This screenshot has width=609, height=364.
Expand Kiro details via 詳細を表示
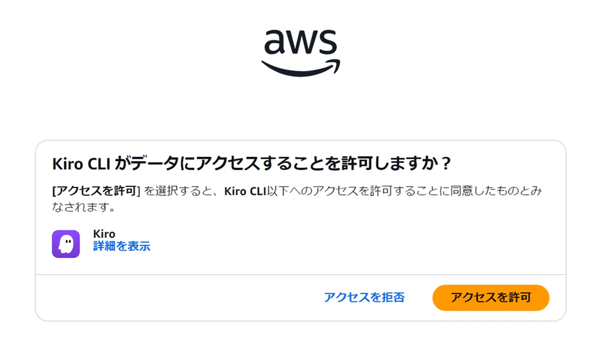[121, 246]
